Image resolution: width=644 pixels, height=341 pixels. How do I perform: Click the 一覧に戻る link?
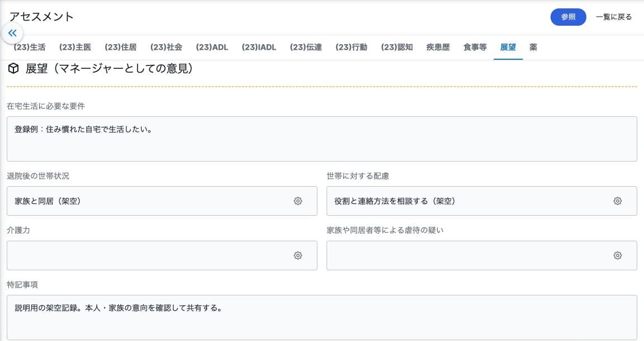point(614,17)
